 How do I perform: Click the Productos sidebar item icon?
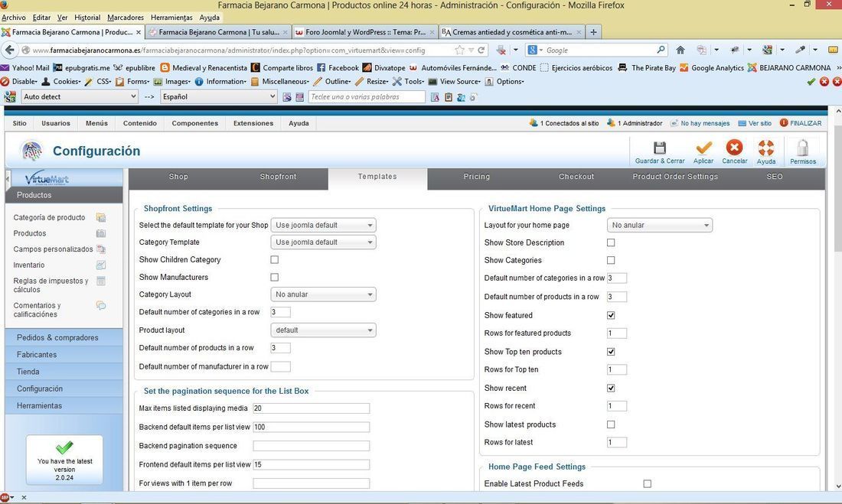coord(101,233)
